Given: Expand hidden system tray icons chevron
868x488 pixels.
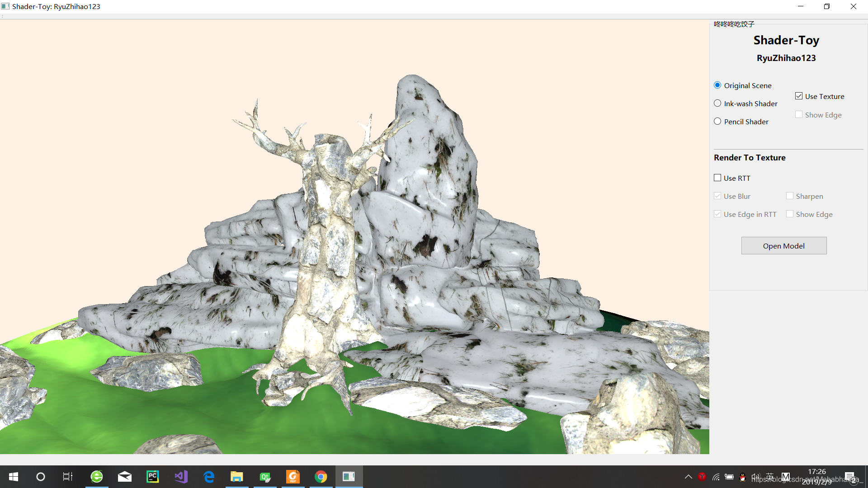Looking at the screenshot, I should (x=688, y=477).
